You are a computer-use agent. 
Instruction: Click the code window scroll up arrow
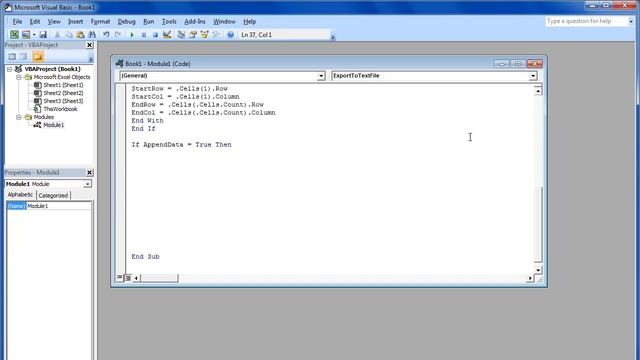[x=538, y=91]
